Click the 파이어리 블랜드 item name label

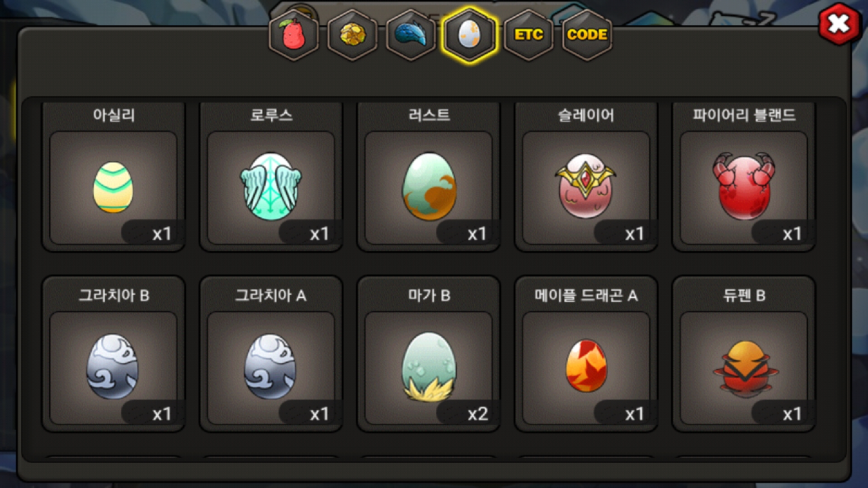click(744, 115)
